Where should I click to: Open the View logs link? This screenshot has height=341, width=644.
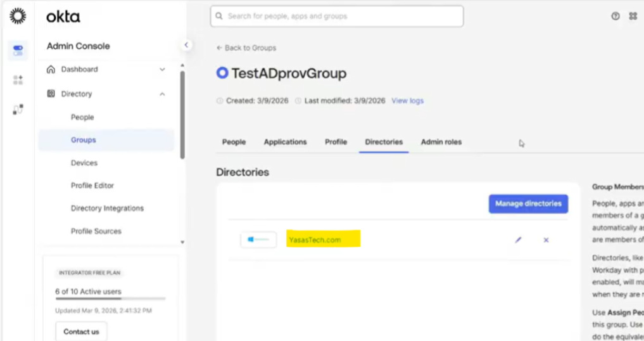[x=407, y=101]
